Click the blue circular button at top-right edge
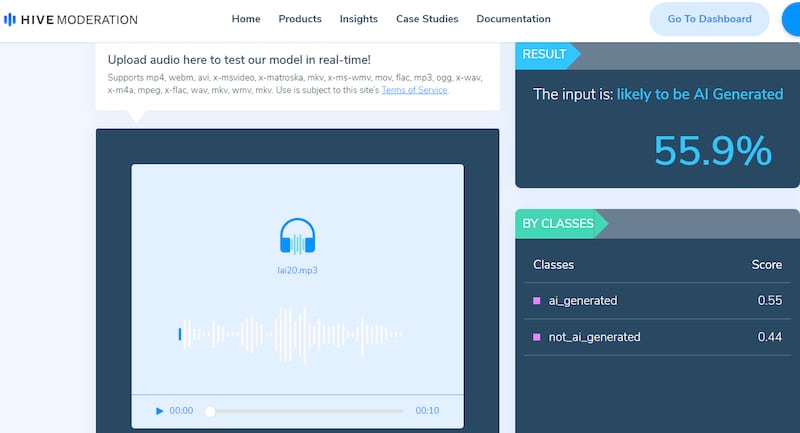 [790, 19]
